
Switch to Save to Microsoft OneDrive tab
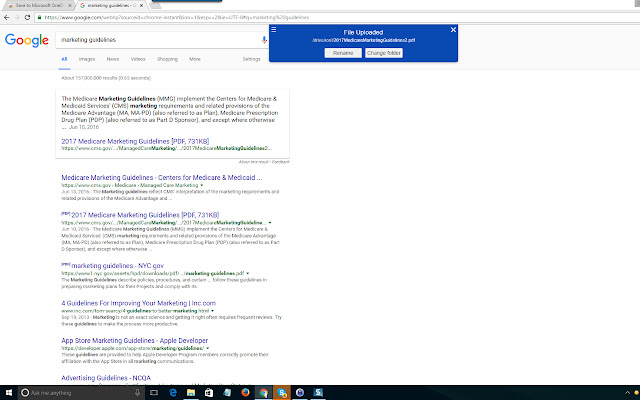tap(38, 5)
